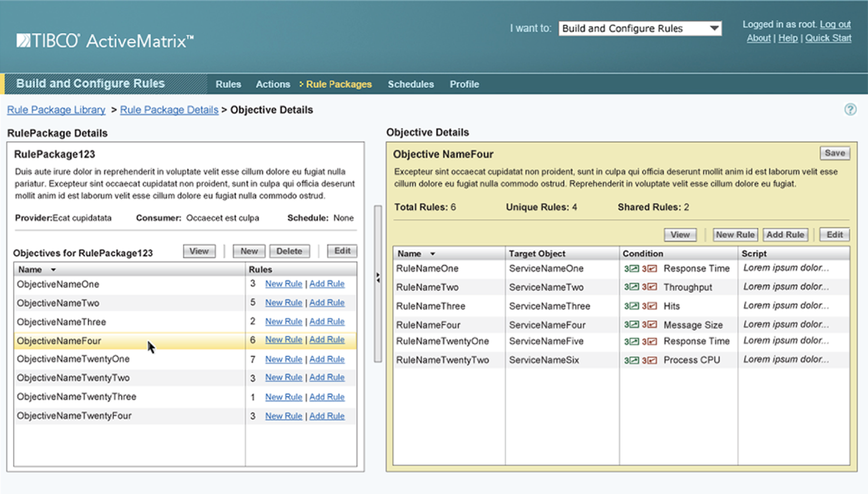Click the help question mark icon

pos(850,109)
